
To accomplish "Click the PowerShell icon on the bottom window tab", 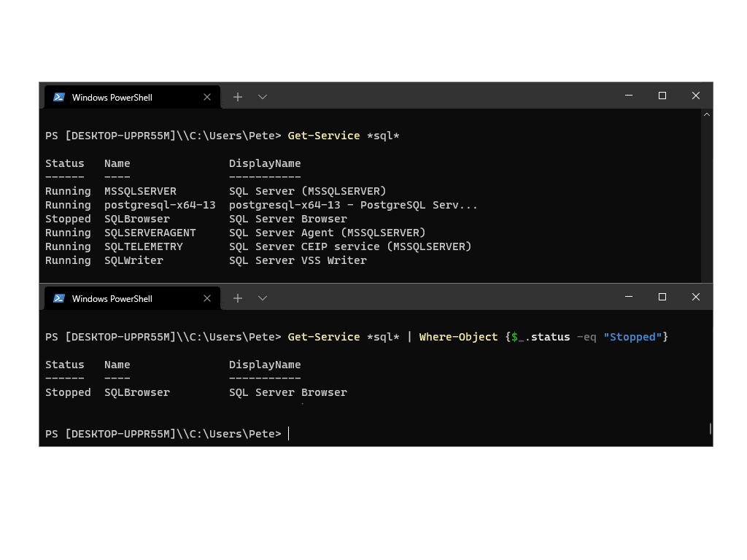I will (59, 298).
